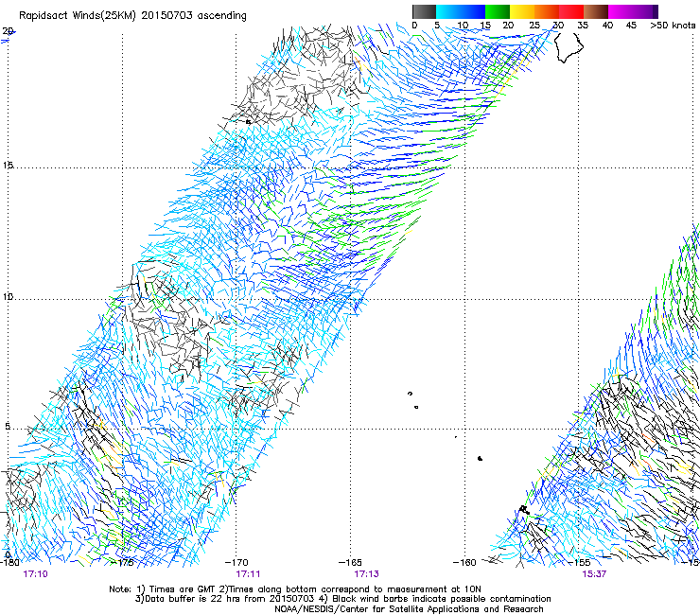The image size is (700, 615).
Task: Click the red 30-35 knots legend swatch
Action: click(x=571, y=11)
